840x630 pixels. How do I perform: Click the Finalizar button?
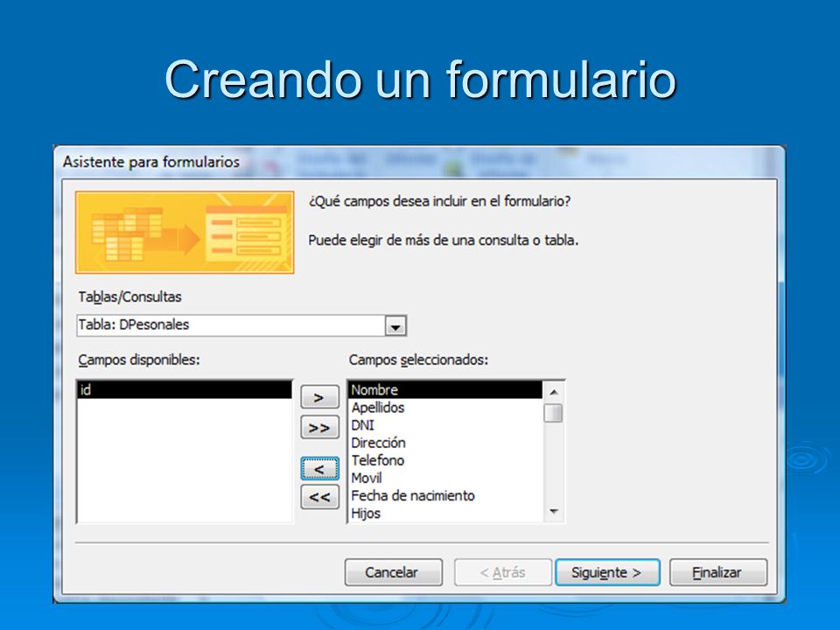click(717, 572)
